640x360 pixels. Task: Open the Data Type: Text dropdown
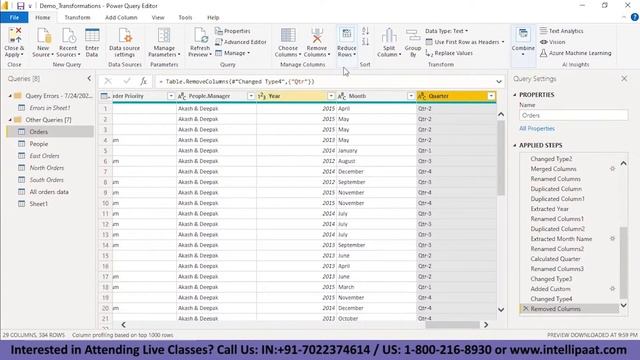pos(447,31)
